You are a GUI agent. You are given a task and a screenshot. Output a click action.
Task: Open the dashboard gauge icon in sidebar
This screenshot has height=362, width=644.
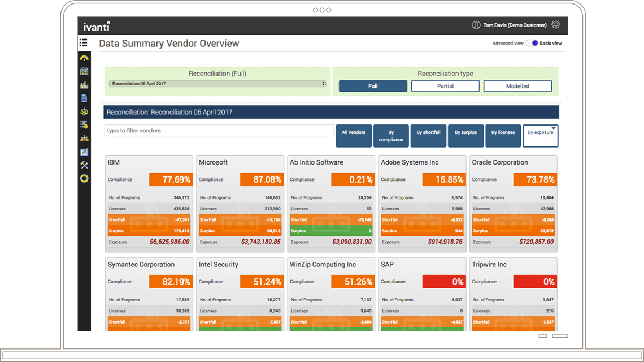(x=84, y=58)
